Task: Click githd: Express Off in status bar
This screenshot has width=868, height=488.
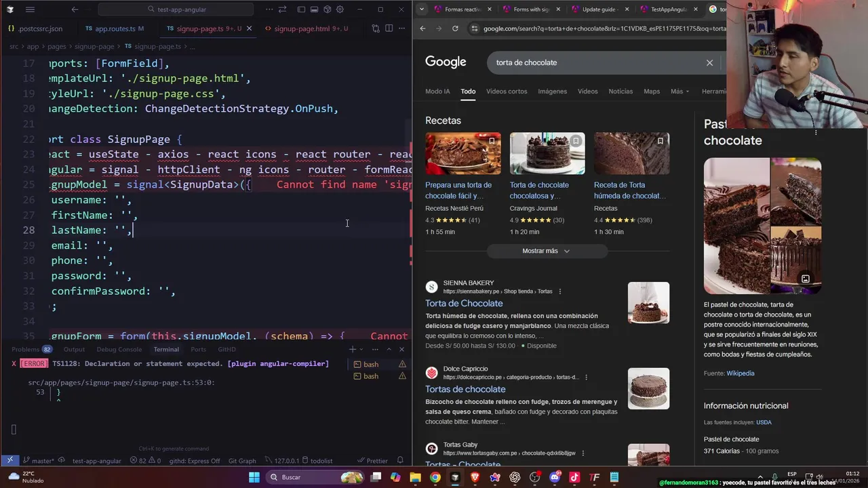Action: click(x=195, y=460)
